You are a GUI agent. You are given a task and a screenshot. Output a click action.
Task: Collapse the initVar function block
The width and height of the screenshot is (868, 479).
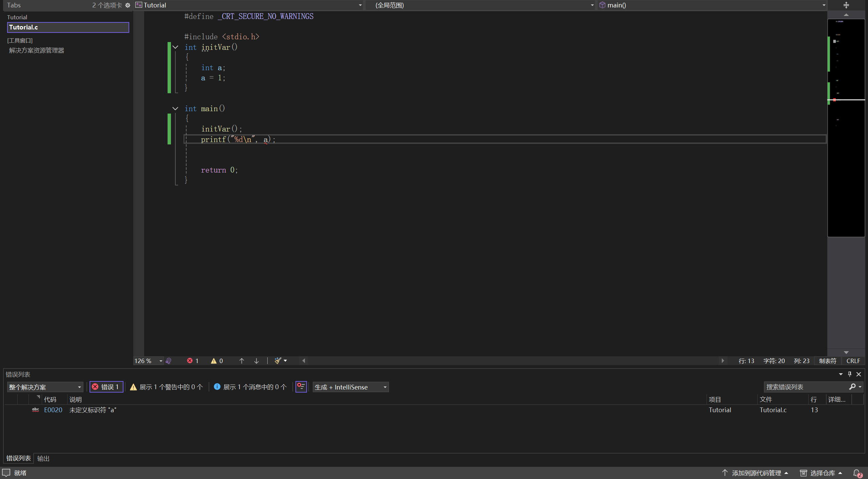click(175, 47)
